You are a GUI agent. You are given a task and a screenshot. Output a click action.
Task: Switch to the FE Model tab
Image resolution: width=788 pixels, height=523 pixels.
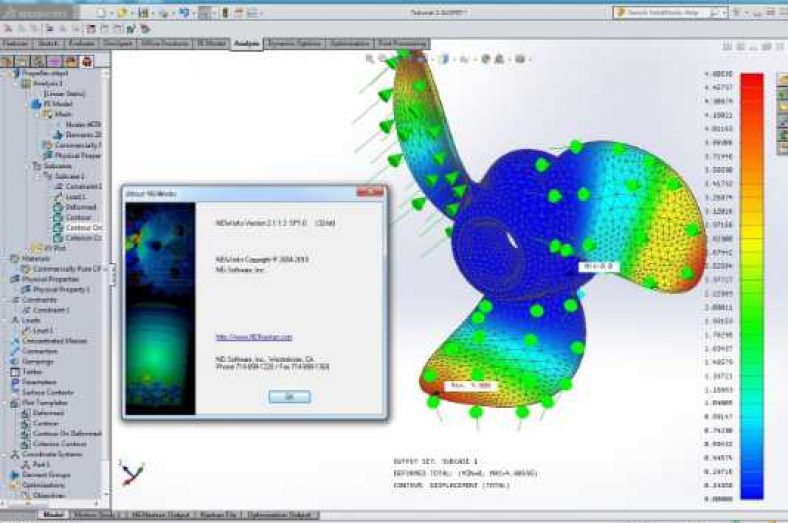(212, 44)
